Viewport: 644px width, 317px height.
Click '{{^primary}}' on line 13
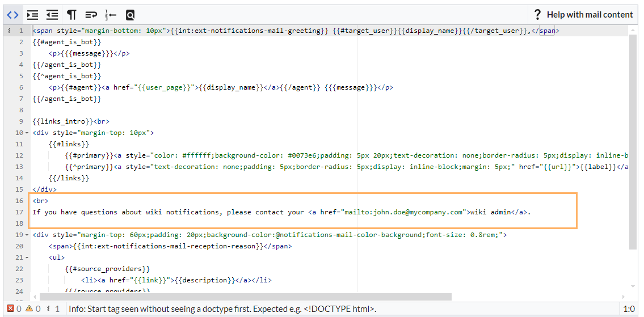click(x=89, y=167)
